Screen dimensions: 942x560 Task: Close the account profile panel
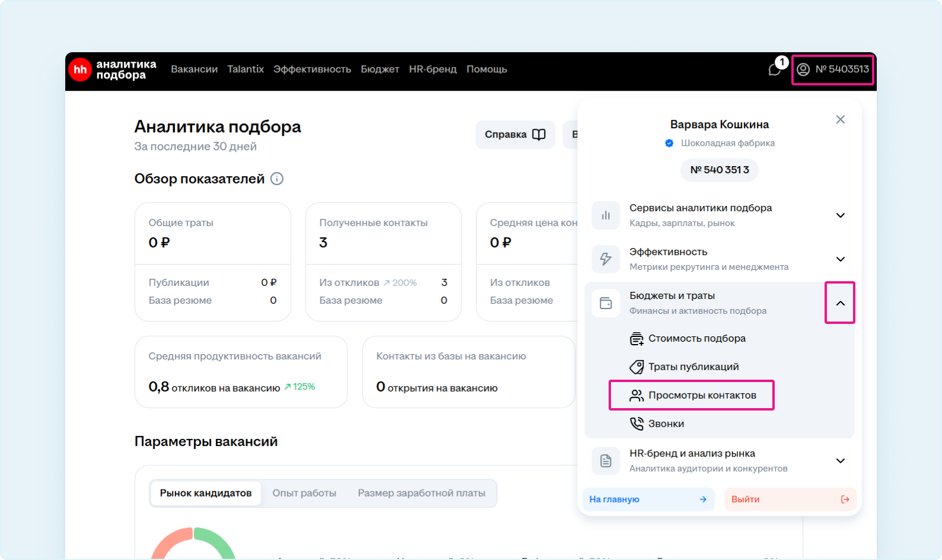[x=840, y=120]
